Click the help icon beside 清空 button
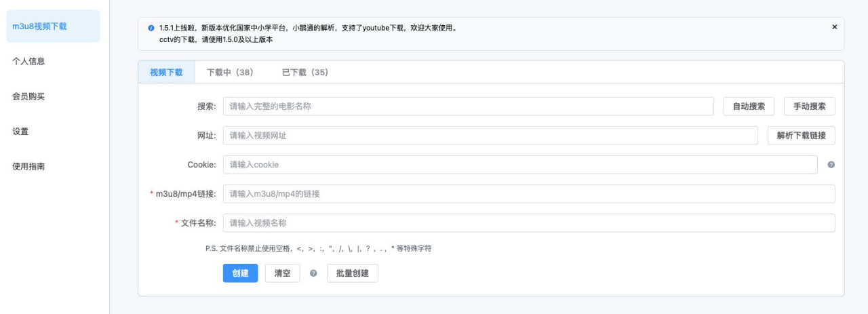The height and width of the screenshot is (314, 868). pos(313,273)
